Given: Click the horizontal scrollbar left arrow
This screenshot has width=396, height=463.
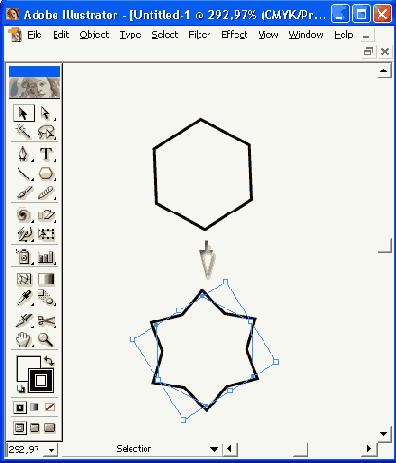Looking at the screenshot, I should click(229, 449).
